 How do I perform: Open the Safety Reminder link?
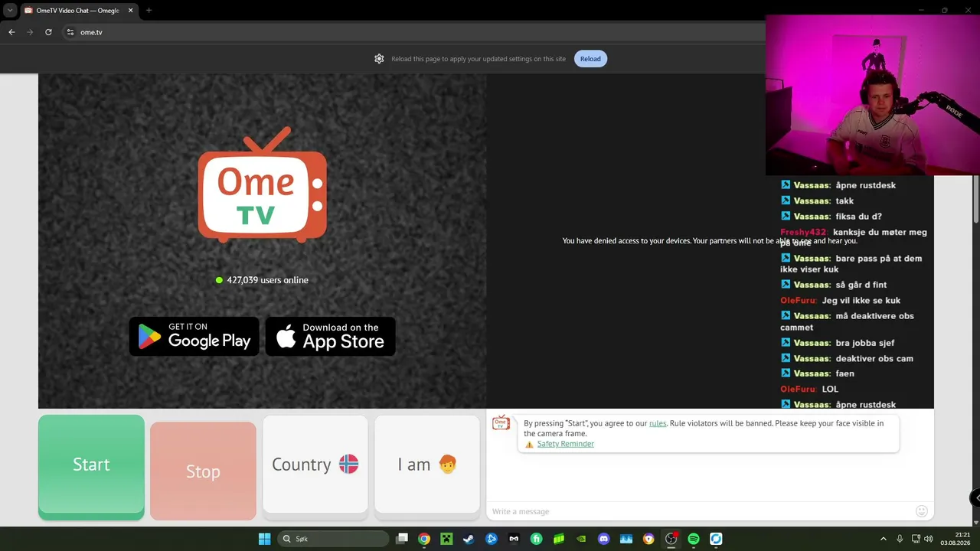click(x=565, y=444)
